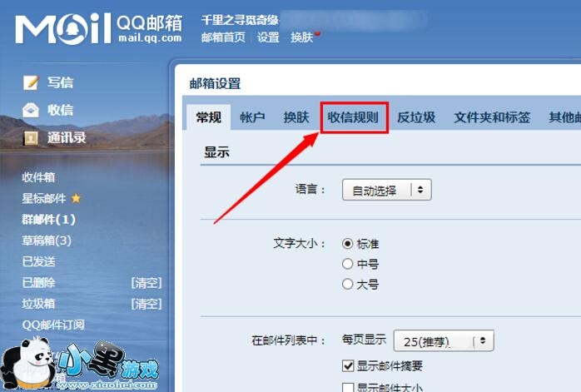
Task: Open the contacts (通讯录) icon
Action: pyautogui.click(x=31, y=138)
